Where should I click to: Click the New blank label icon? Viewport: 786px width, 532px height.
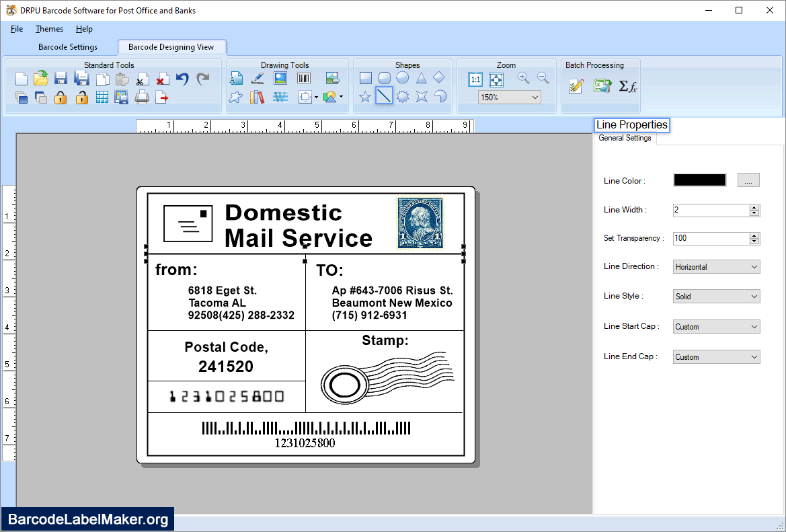(22, 79)
